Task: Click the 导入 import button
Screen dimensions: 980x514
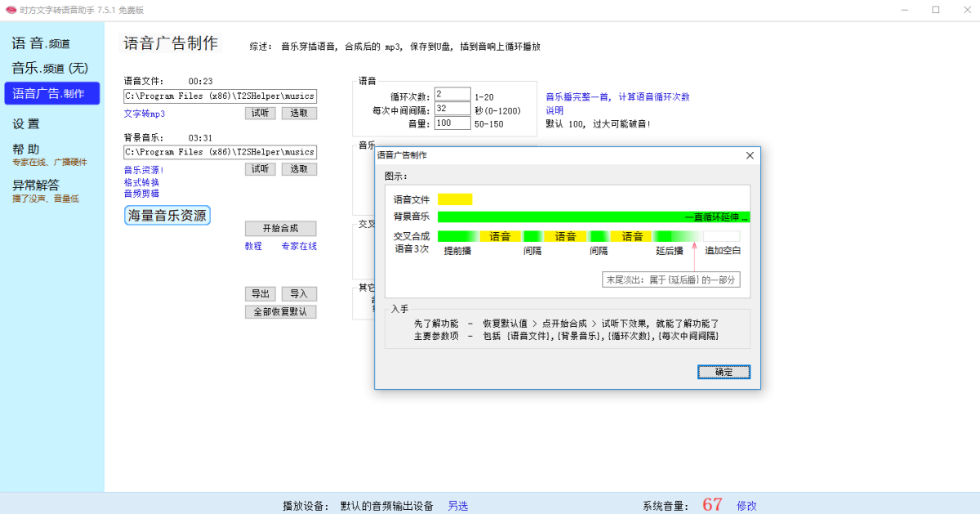Action: [297, 293]
